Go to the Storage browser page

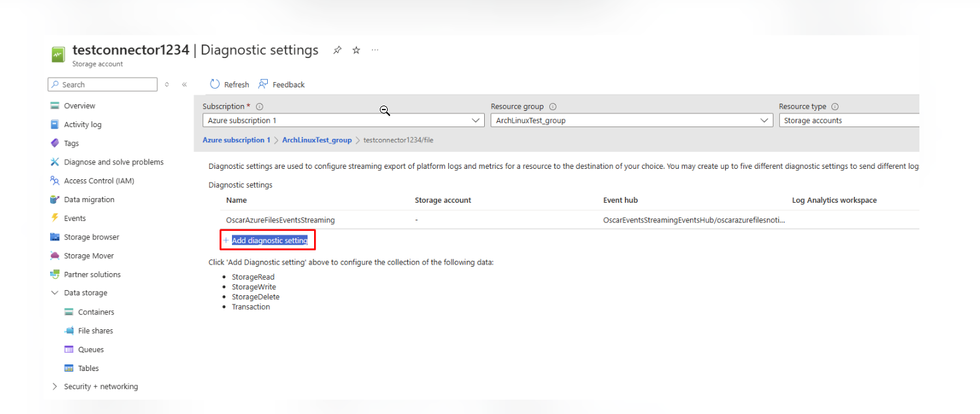pyautogui.click(x=91, y=237)
